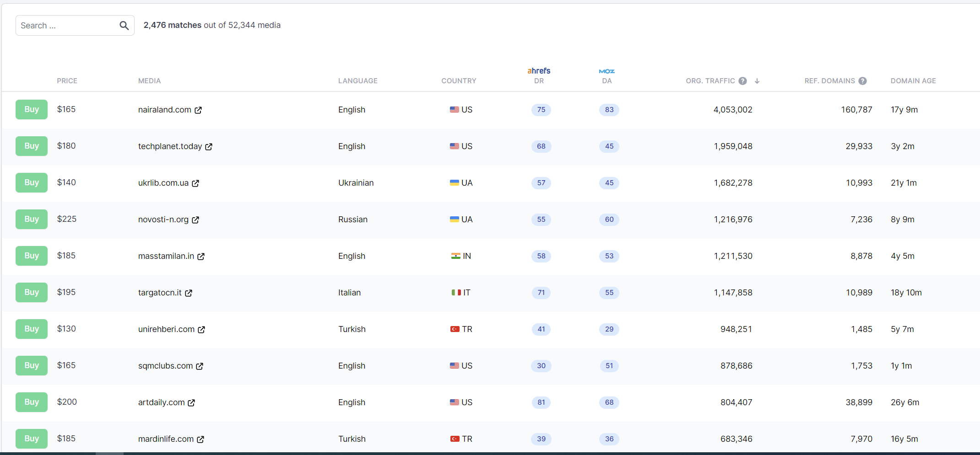Open masstamilan.in external link icon
Screen dimensions: 980x455
coord(201,257)
